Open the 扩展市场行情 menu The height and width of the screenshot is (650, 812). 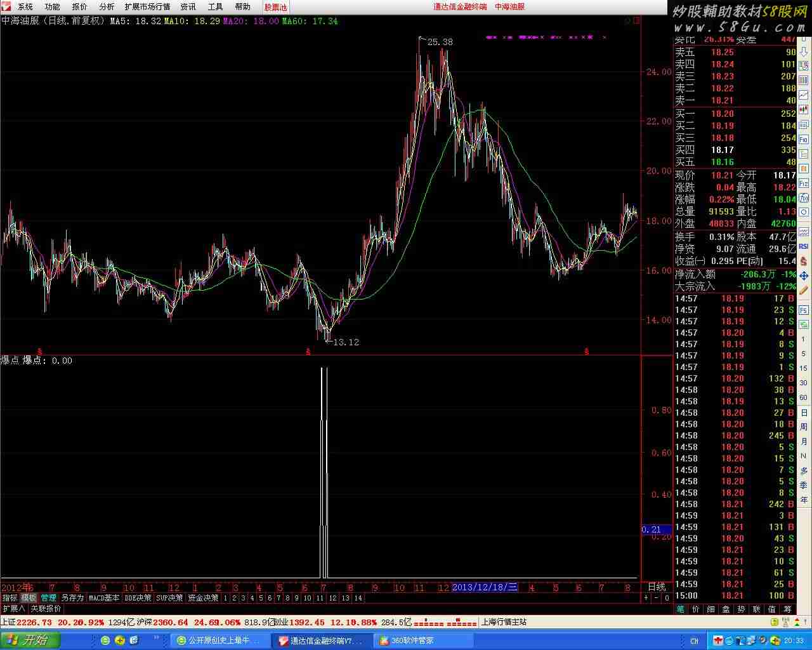coord(147,7)
